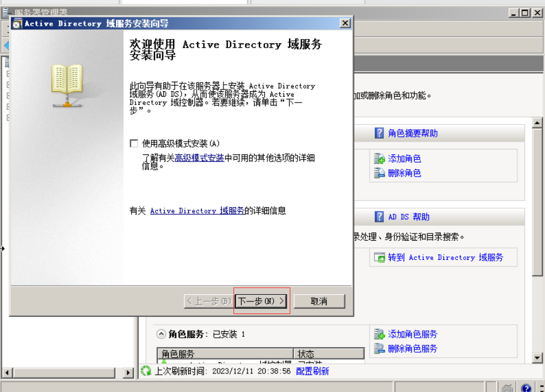Go to 转到 Active Directory 域服务

(x=446, y=258)
